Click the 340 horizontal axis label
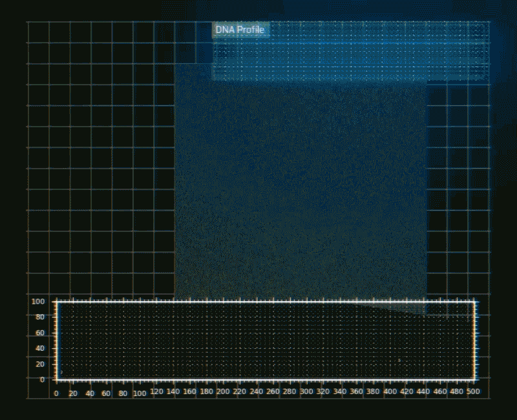Screen dimensions: 517x420 340,392
